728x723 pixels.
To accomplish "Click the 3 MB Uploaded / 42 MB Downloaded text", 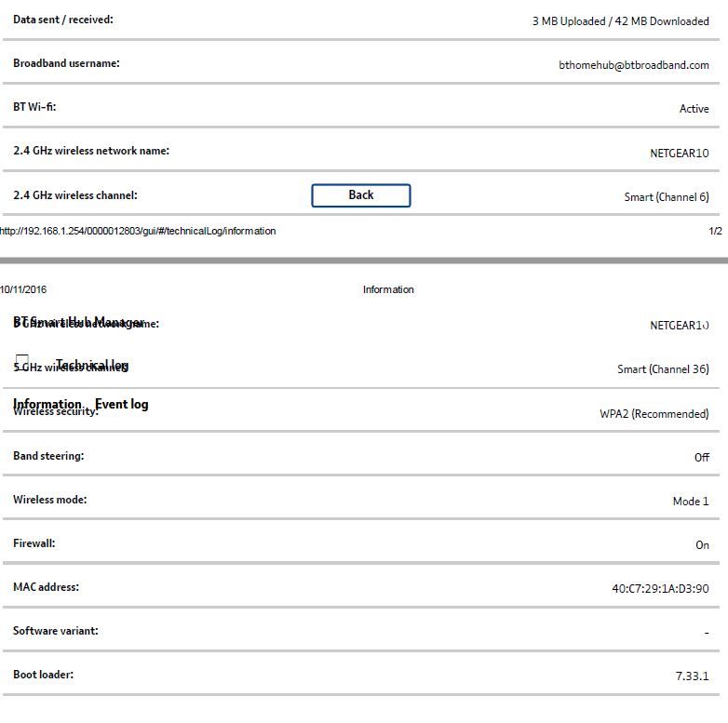I will [x=621, y=21].
